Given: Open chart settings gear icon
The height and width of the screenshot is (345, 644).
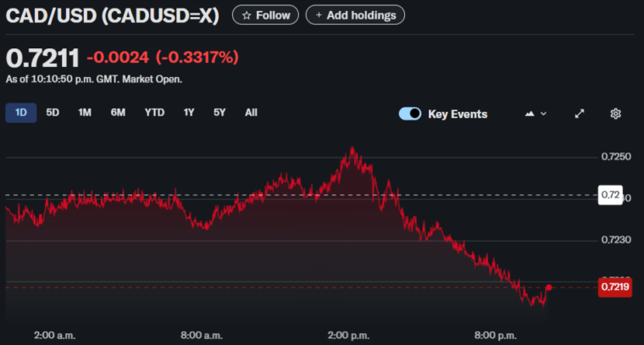Looking at the screenshot, I should point(616,114).
